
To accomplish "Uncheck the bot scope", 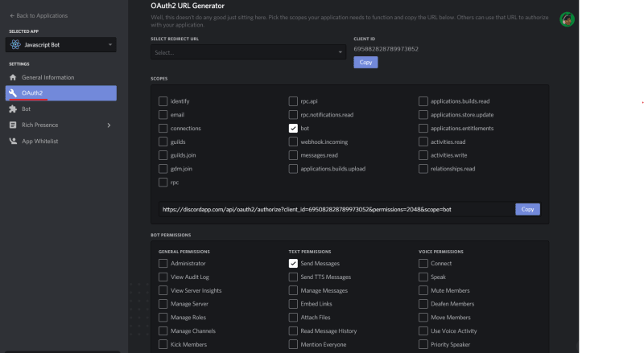I will (x=293, y=128).
